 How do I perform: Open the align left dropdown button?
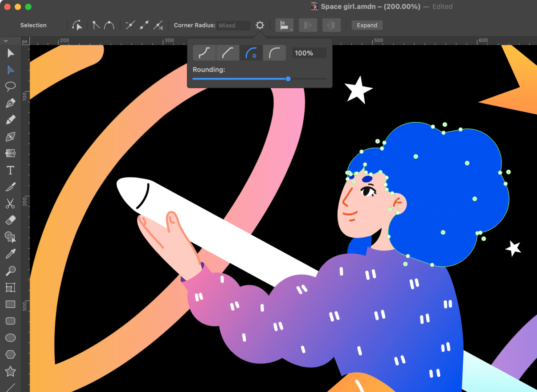point(284,25)
